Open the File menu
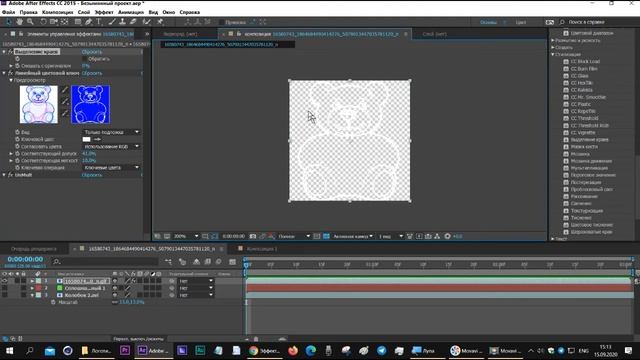 [x=8, y=12]
